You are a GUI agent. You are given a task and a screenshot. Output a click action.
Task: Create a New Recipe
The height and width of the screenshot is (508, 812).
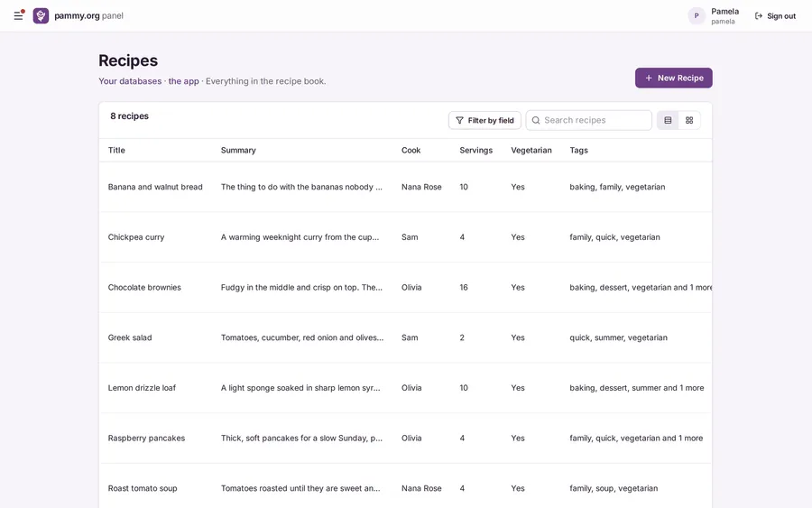(674, 78)
